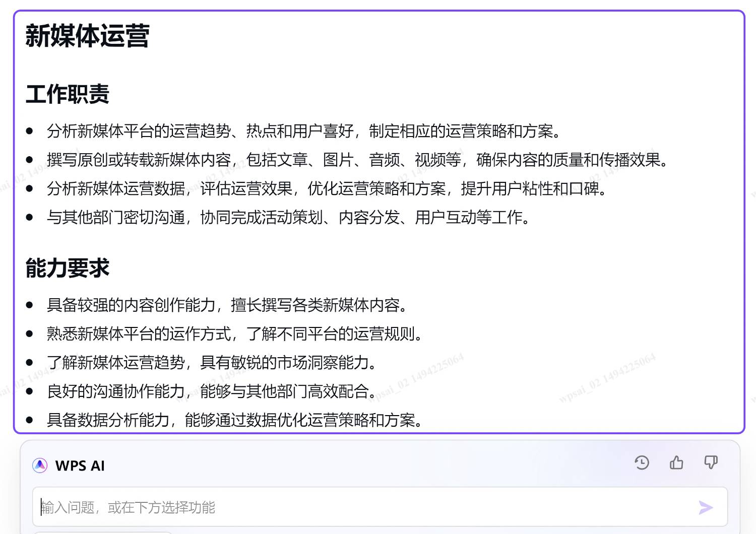756x534 pixels.
Task: Click the line starting 良好的沟通协作能力
Action: (x=212, y=391)
